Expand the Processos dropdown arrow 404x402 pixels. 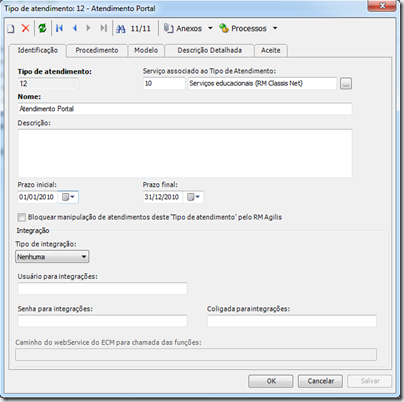(275, 28)
